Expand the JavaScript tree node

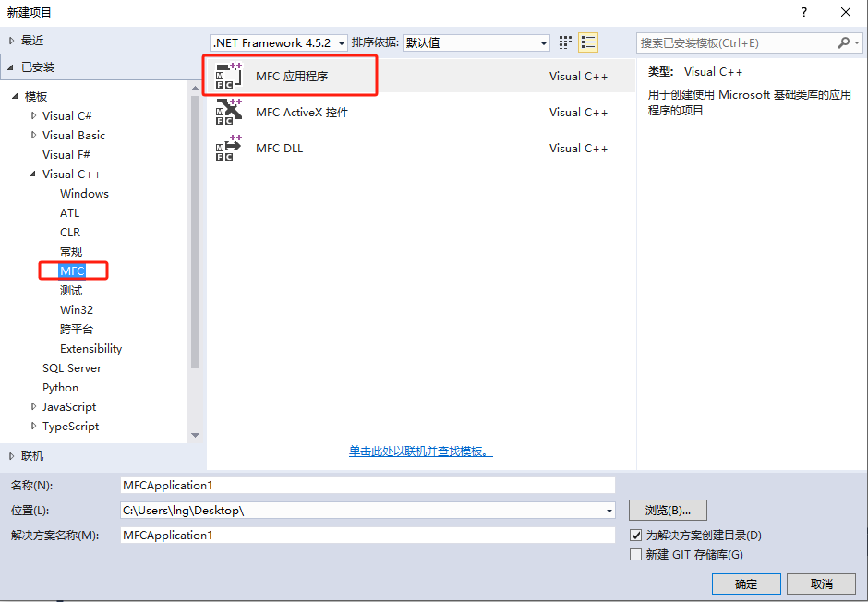coord(34,406)
